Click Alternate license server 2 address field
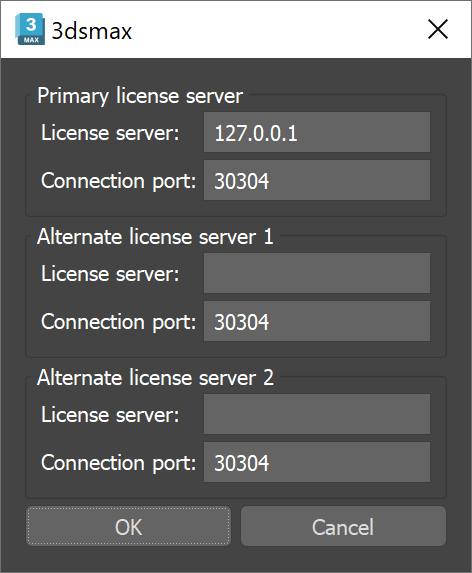 click(x=317, y=414)
